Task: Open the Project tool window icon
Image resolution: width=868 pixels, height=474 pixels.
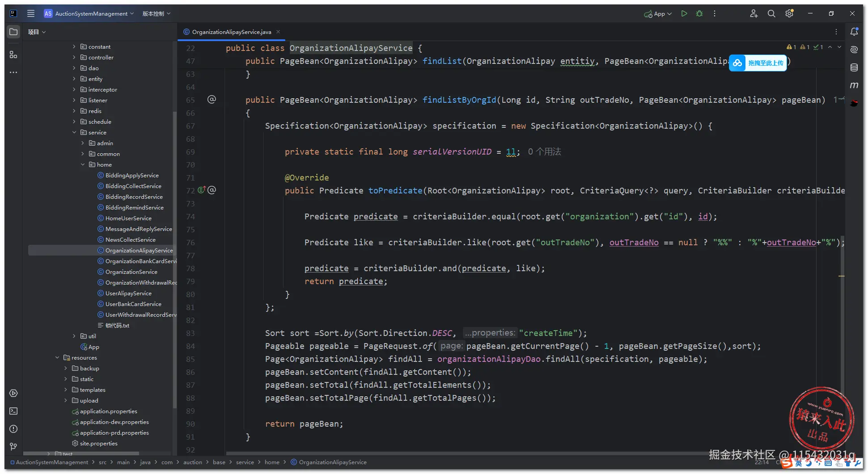Action: point(13,32)
